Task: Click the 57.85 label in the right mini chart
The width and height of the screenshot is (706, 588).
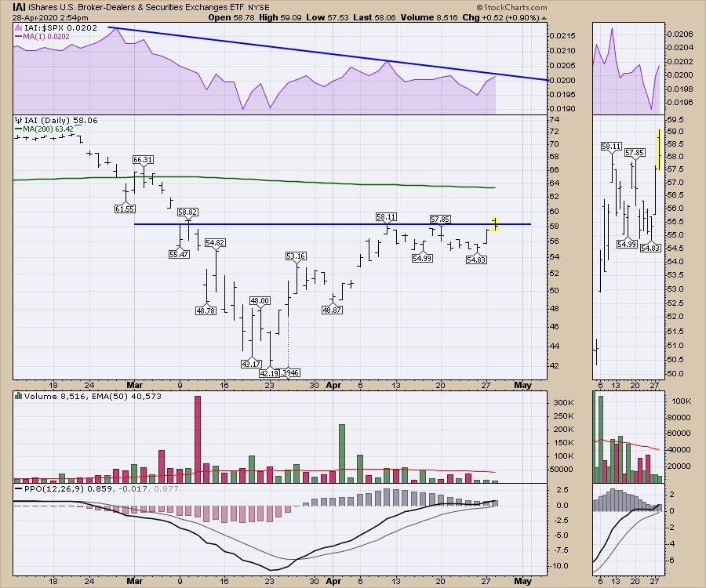Action: 635,153
